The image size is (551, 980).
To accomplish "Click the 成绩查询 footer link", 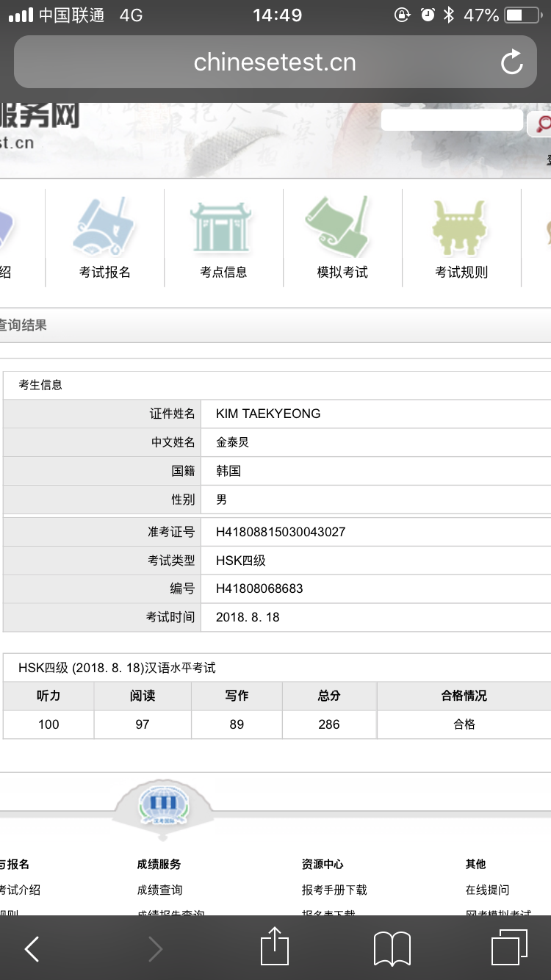I will (159, 890).
